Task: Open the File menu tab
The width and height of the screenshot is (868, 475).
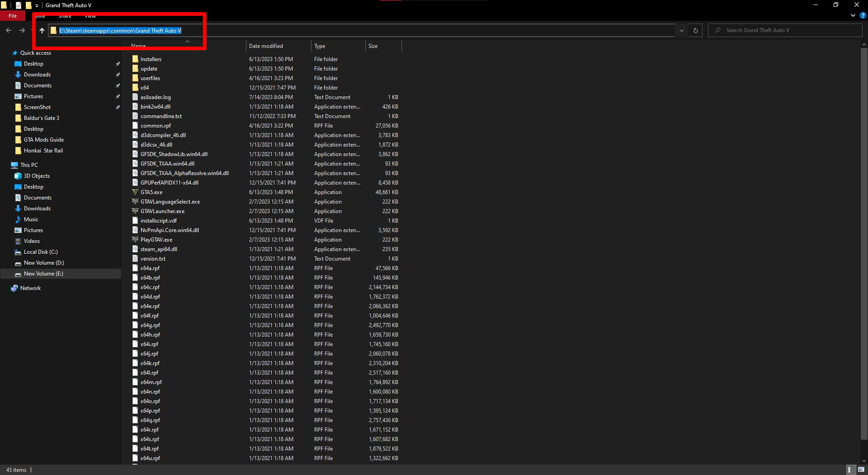Action: coord(13,16)
